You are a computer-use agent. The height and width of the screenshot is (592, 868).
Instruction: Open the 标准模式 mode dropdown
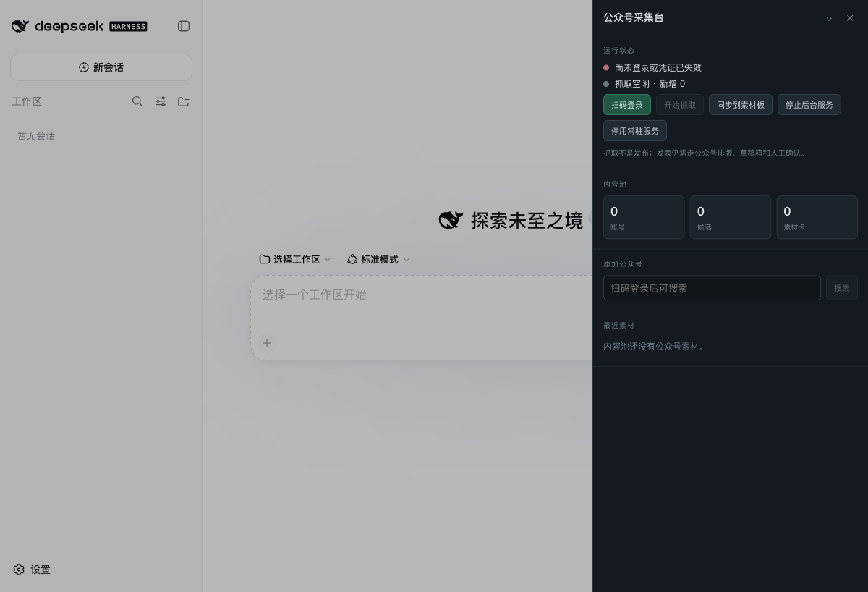pos(378,259)
